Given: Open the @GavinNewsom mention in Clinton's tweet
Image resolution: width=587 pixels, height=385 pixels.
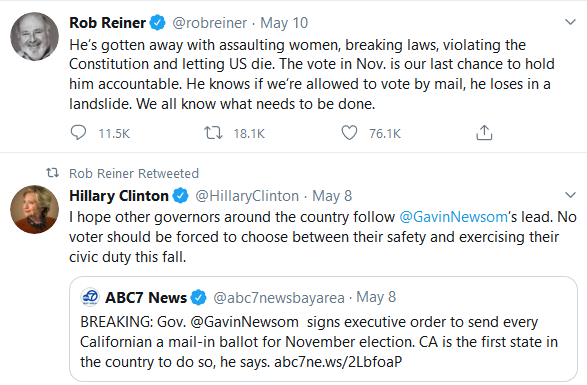Looking at the screenshot, I should tap(453, 217).
